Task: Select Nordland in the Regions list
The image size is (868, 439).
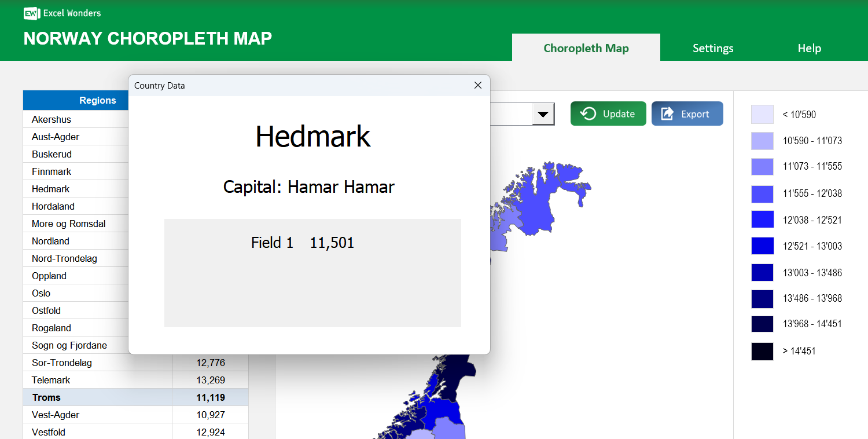Action: pyautogui.click(x=50, y=241)
